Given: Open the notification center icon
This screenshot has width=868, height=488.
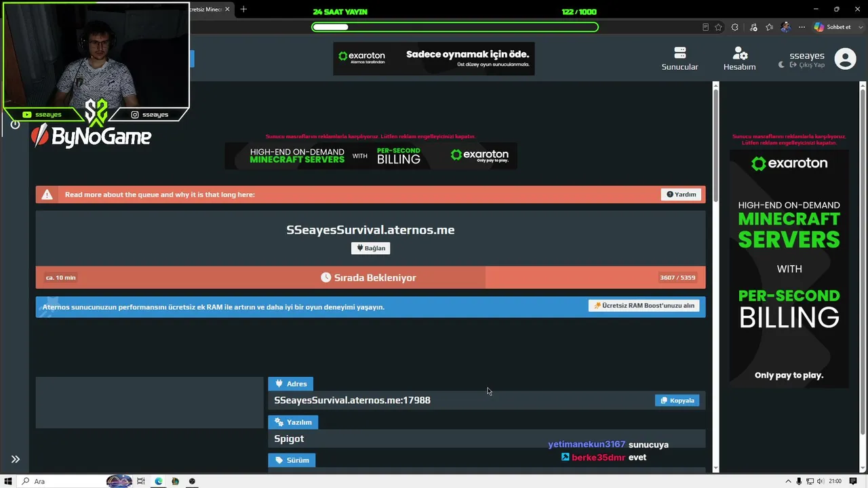Looking at the screenshot, I should point(853,481).
